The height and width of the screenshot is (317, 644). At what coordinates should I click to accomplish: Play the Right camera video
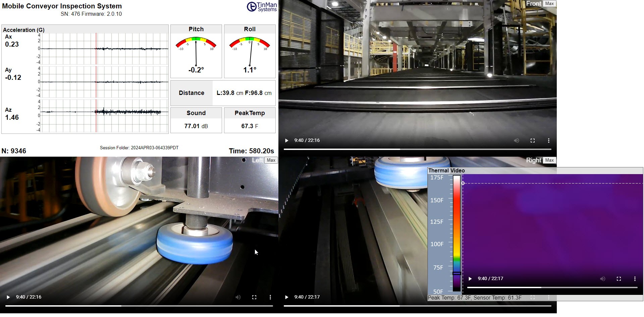pos(287,297)
